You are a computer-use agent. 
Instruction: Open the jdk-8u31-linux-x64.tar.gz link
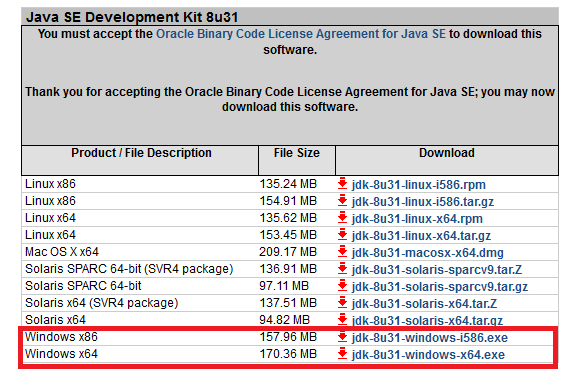[x=421, y=236]
